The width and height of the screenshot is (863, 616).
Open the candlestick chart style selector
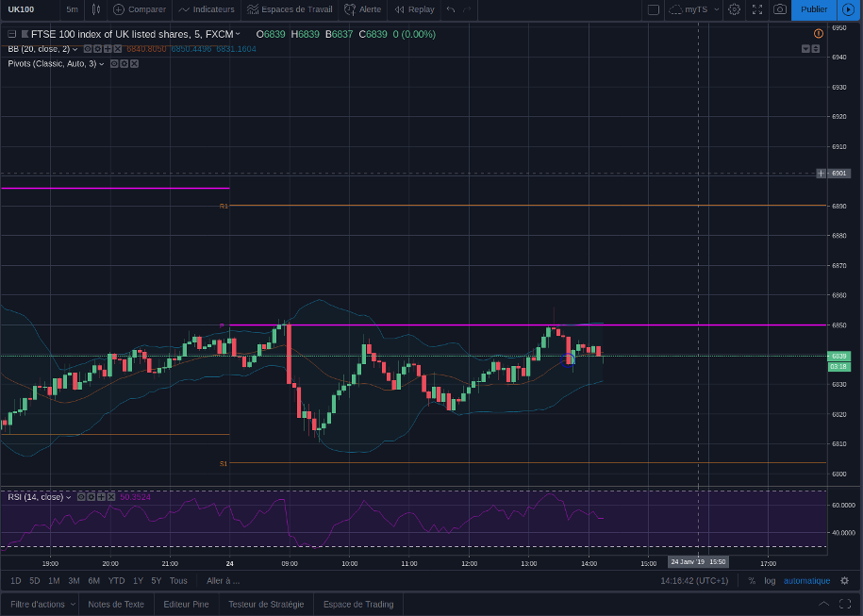(96, 9)
